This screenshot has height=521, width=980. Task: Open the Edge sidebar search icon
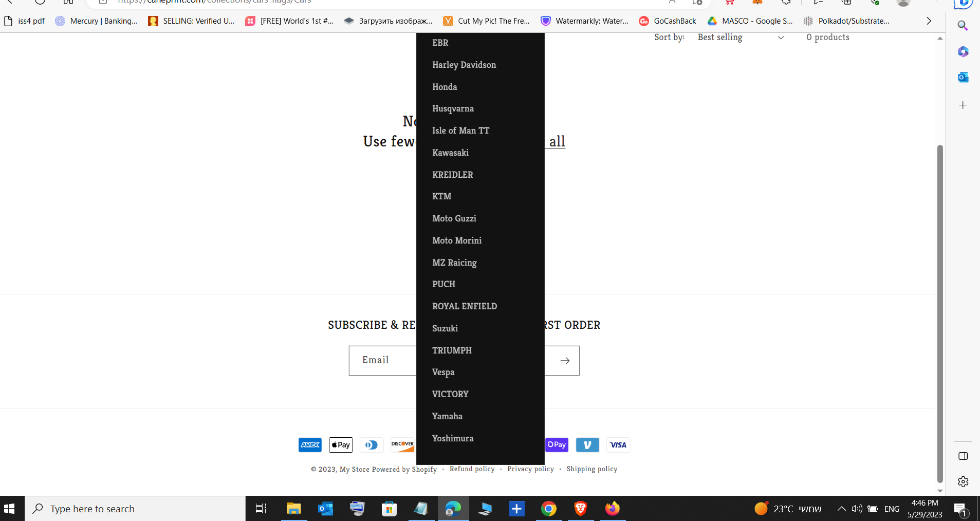(x=963, y=25)
